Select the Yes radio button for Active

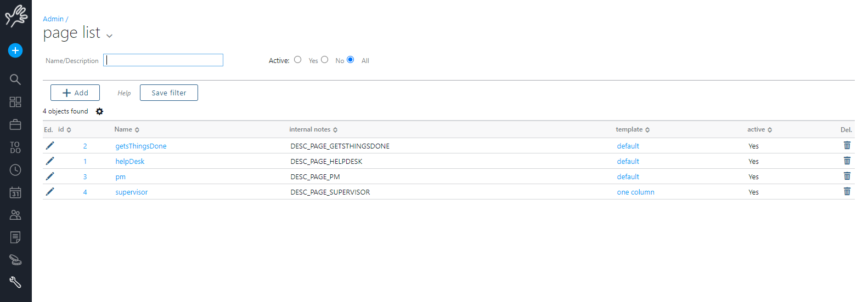[298, 60]
